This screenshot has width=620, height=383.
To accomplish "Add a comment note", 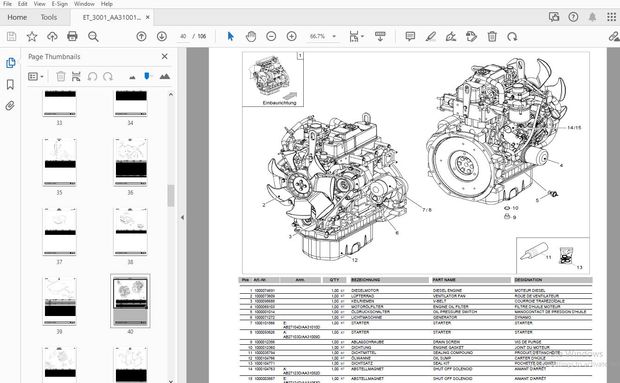I will coord(410,37).
